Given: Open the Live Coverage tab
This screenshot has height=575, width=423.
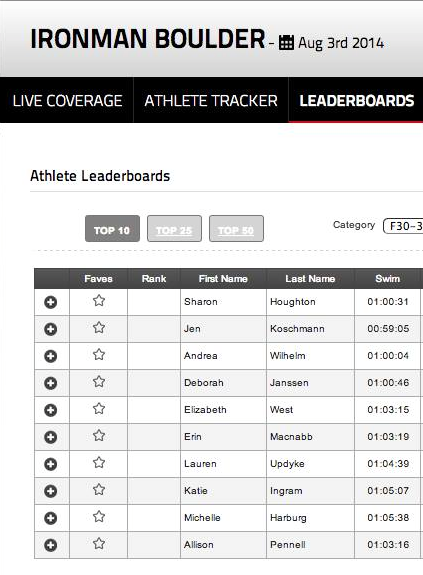Looking at the screenshot, I should coord(67,100).
